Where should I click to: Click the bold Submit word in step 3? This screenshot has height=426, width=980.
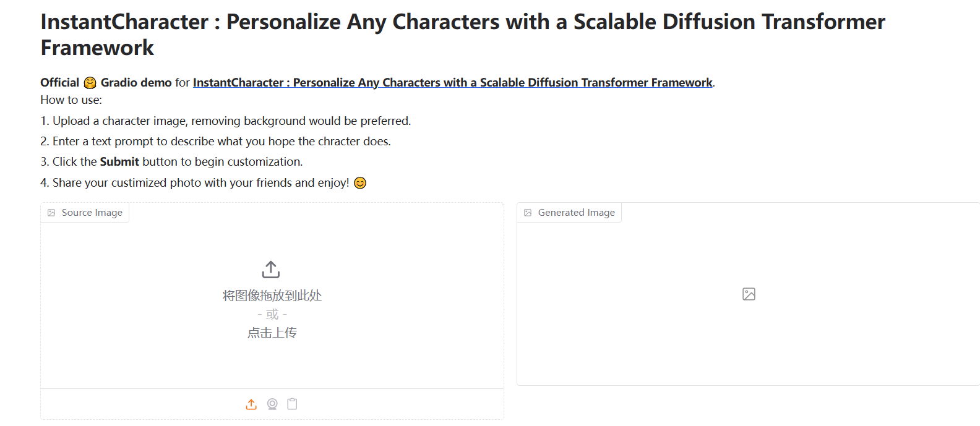click(119, 162)
